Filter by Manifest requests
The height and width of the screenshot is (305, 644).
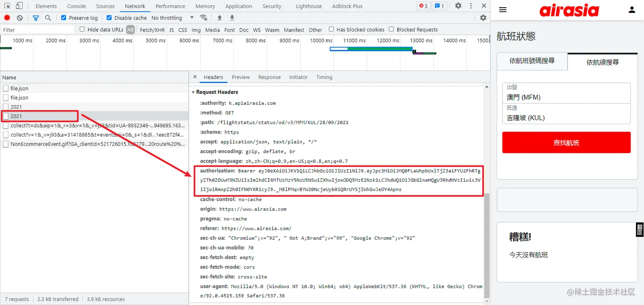[x=294, y=30]
